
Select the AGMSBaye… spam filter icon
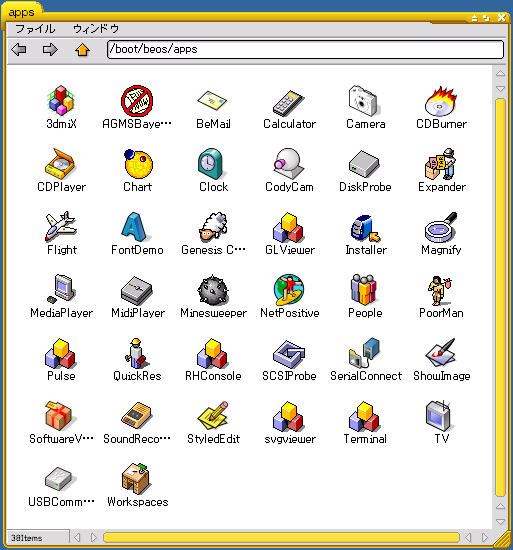pyautogui.click(x=137, y=101)
